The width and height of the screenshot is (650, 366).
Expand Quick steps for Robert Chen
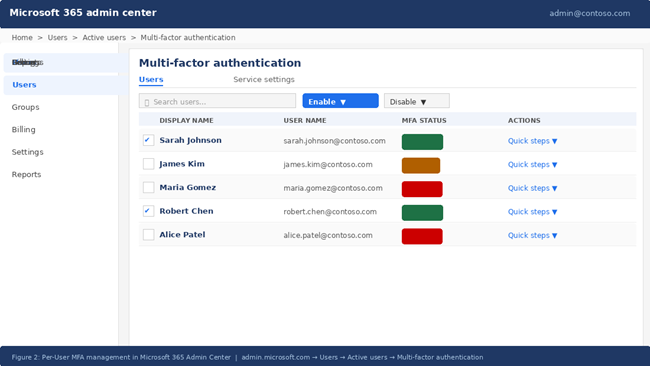[532, 212]
